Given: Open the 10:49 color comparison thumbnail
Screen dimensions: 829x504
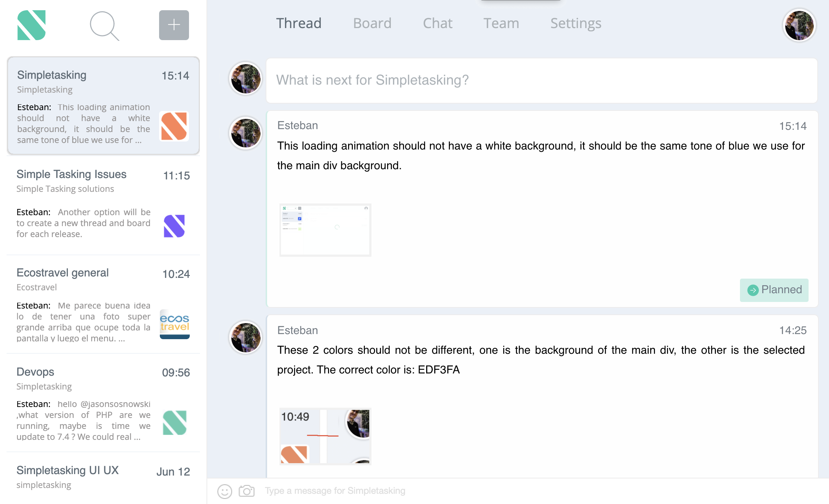Looking at the screenshot, I should tap(325, 436).
